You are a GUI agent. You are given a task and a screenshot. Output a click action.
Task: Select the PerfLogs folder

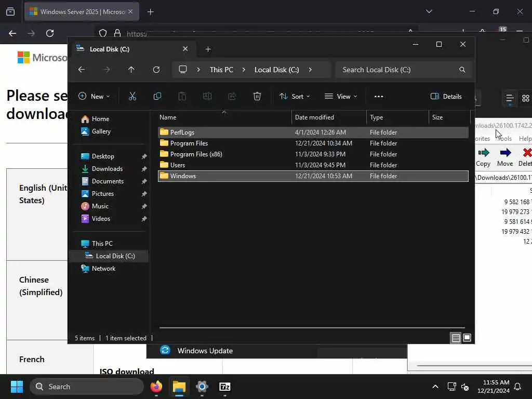tap(313, 132)
